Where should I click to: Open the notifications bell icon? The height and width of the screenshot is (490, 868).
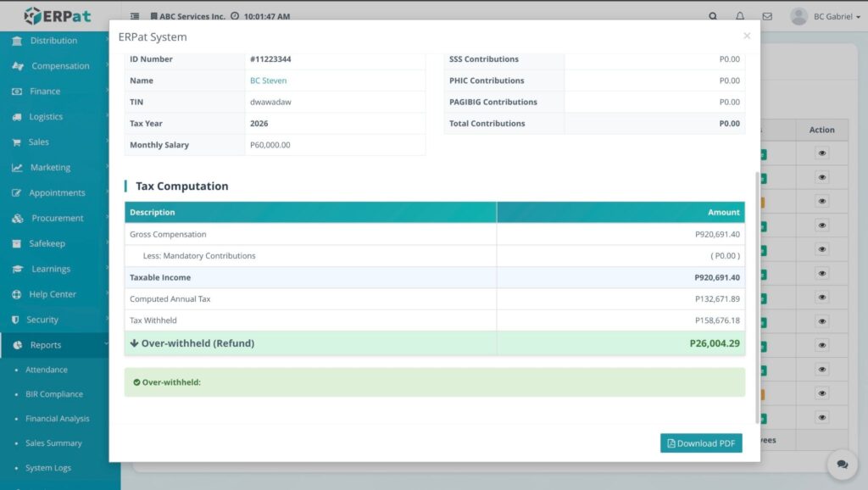(x=740, y=16)
